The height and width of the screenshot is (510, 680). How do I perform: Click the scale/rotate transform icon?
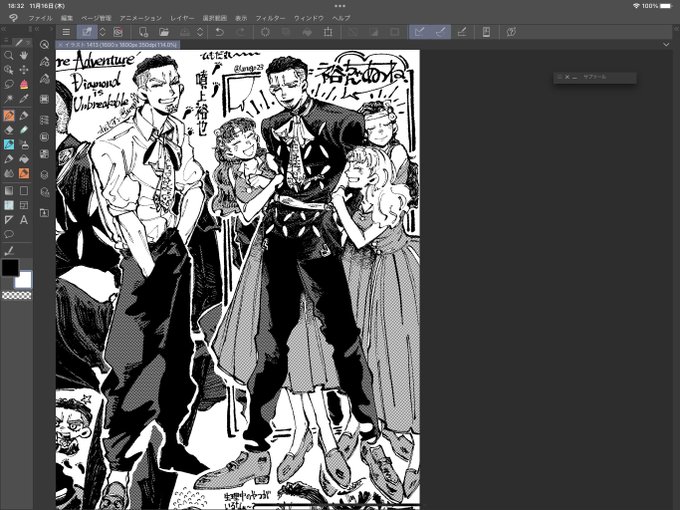(x=328, y=32)
